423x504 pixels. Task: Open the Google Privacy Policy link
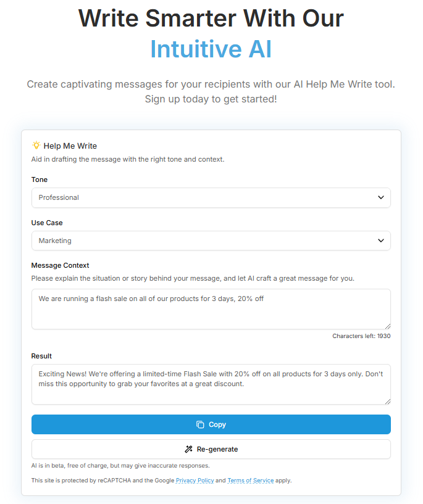click(x=195, y=480)
